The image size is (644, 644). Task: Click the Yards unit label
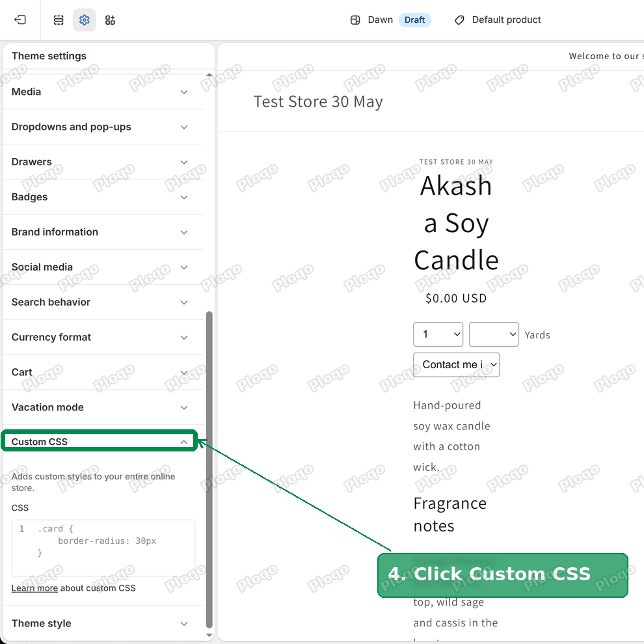537,335
